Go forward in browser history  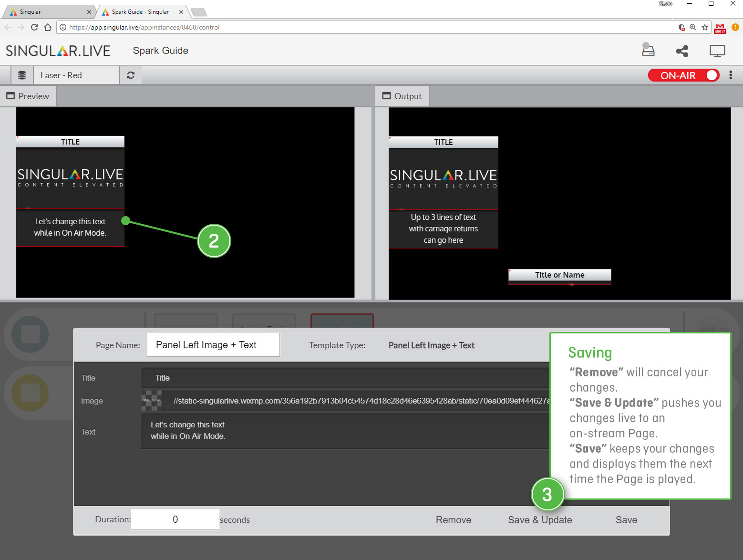point(21,27)
